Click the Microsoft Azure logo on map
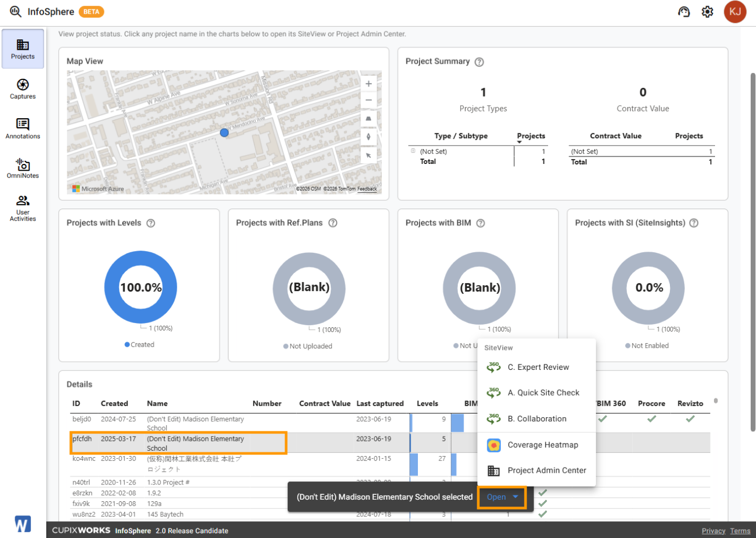Screen dimensions: 756x538 point(98,189)
